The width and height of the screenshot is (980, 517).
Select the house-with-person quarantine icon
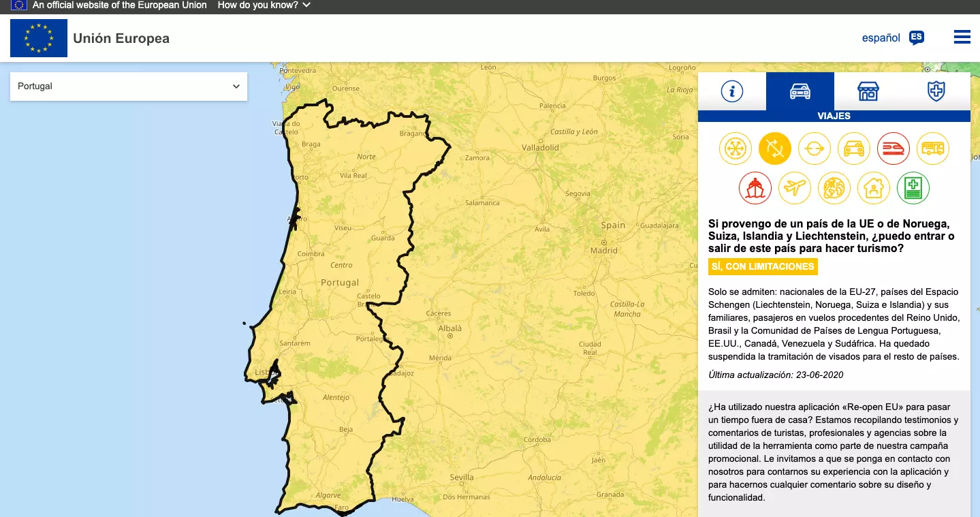pos(874,188)
